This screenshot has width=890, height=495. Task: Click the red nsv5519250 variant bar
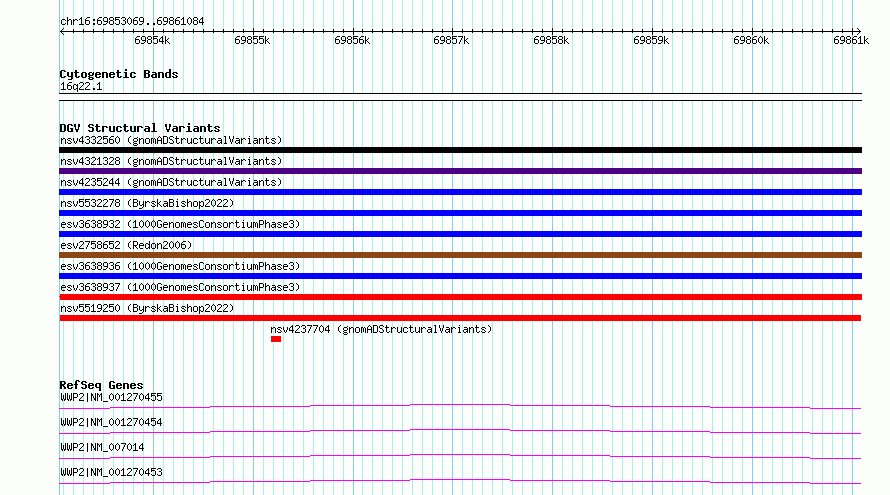coord(460,318)
